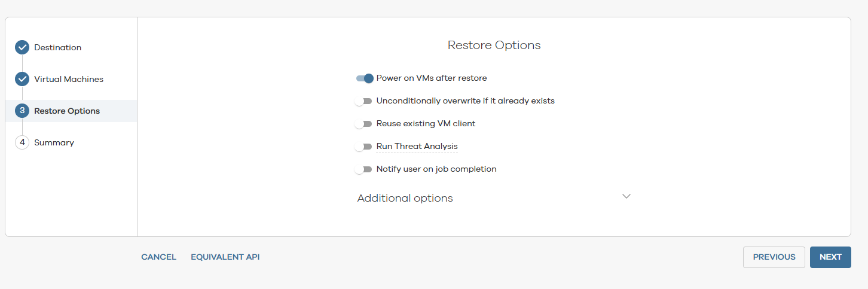
Task: Enable the Run Threat Analysis switch
Action: point(363,147)
